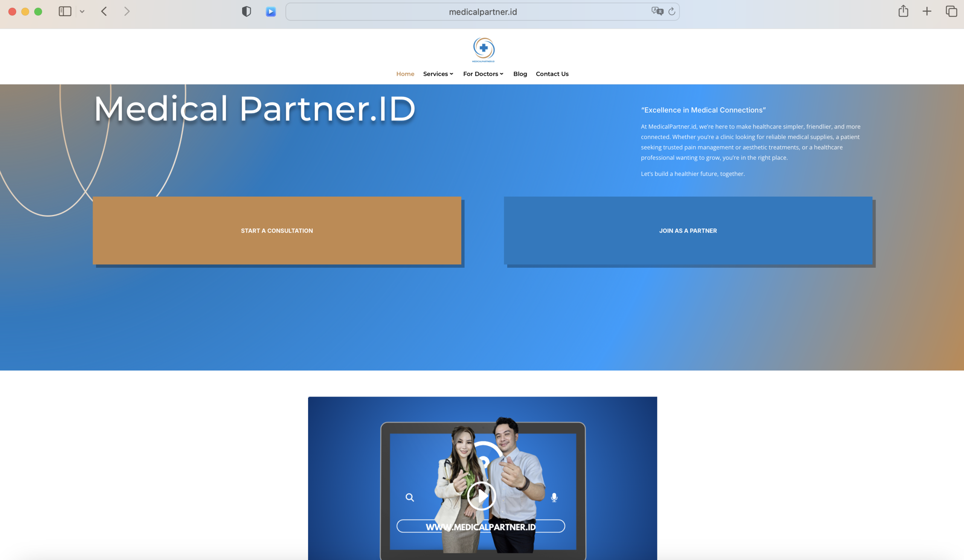Toggle the Safari sidebar icon

click(x=65, y=11)
